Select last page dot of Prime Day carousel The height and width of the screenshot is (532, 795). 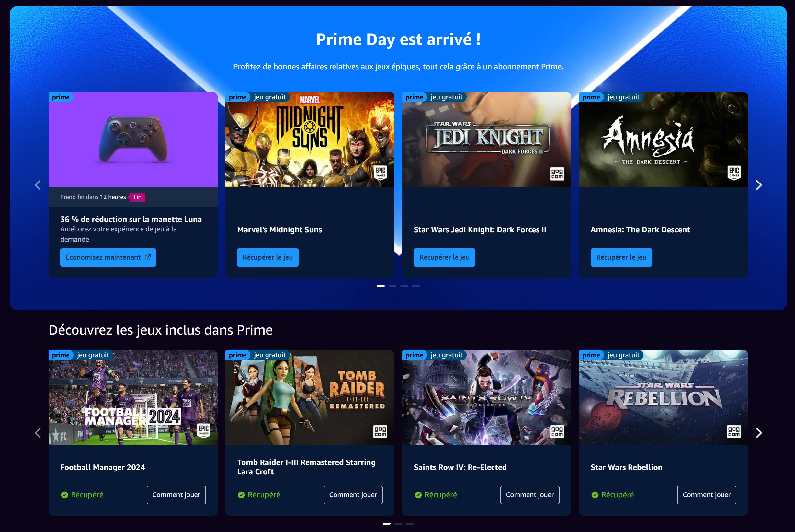[416, 286]
